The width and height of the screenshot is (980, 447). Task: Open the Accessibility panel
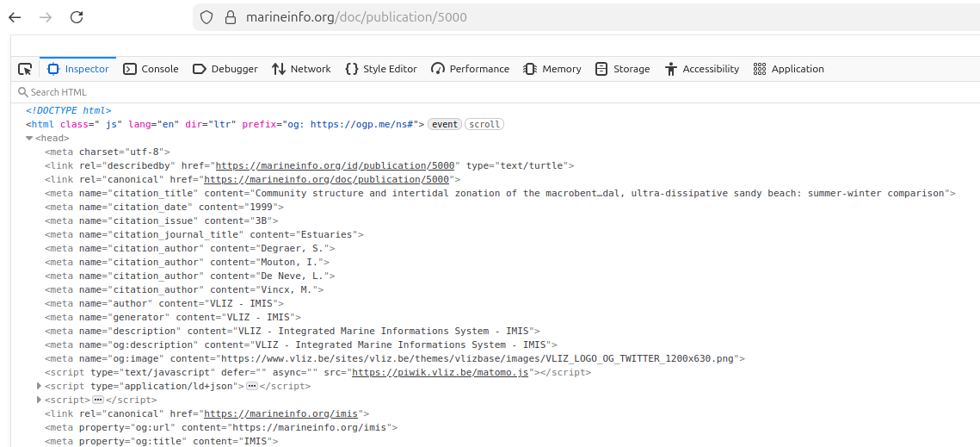pyautogui.click(x=702, y=69)
